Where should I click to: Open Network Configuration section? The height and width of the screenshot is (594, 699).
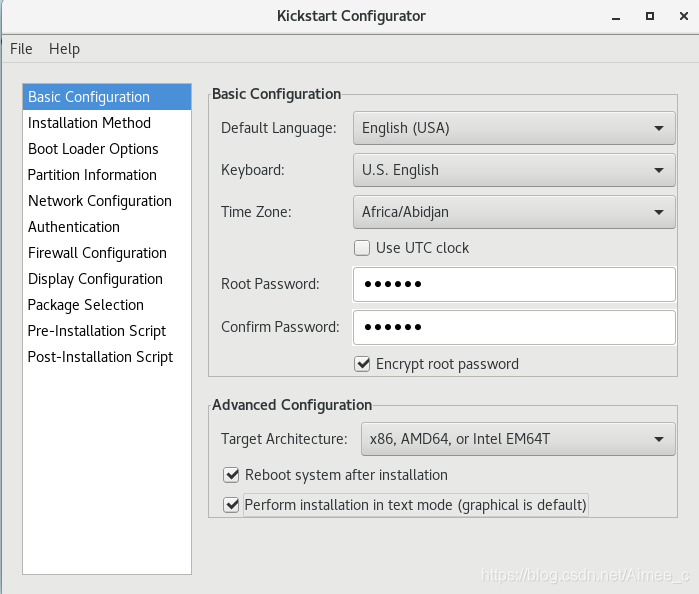click(107, 201)
